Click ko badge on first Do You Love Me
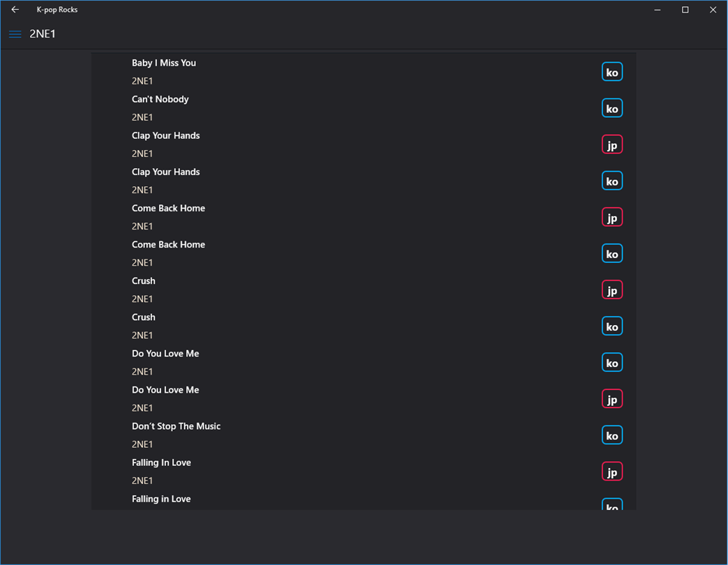Screen dimensions: 728x565 tap(612, 363)
